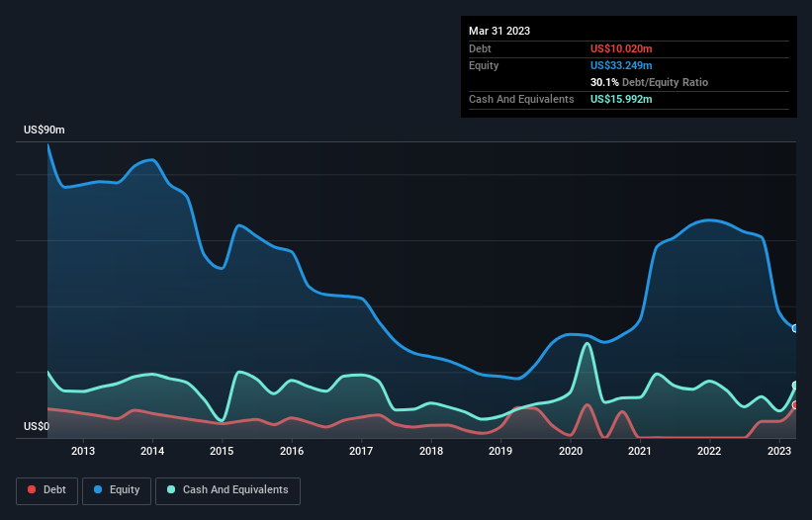Click the US$33.249m equity value
The height and width of the screenshot is (520, 812).
tap(621, 65)
